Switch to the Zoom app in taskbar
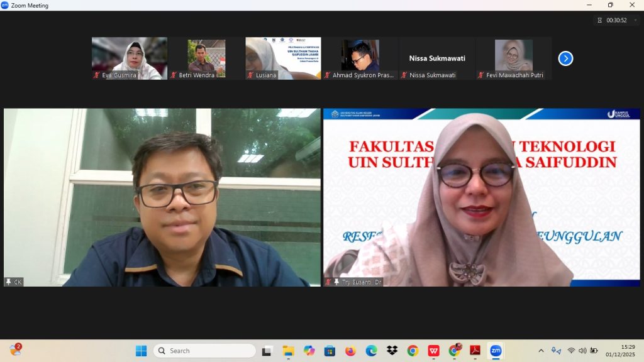The height and width of the screenshot is (362, 644). pyautogui.click(x=496, y=351)
